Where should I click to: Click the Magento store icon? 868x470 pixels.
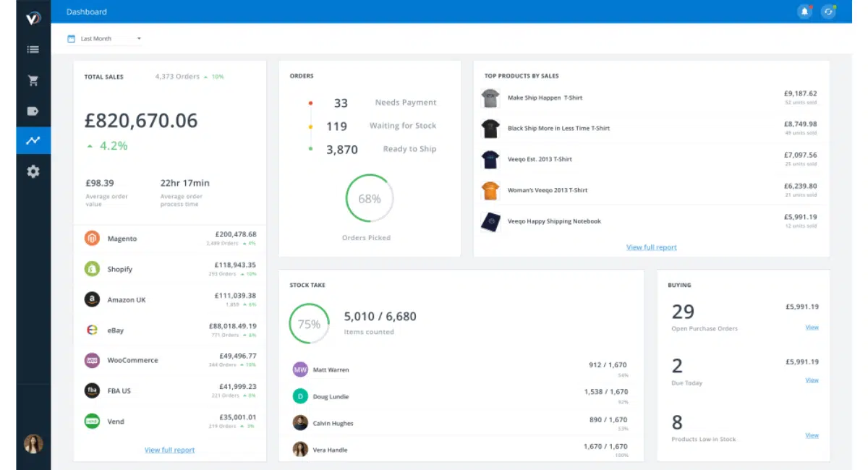tap(92, 239)
